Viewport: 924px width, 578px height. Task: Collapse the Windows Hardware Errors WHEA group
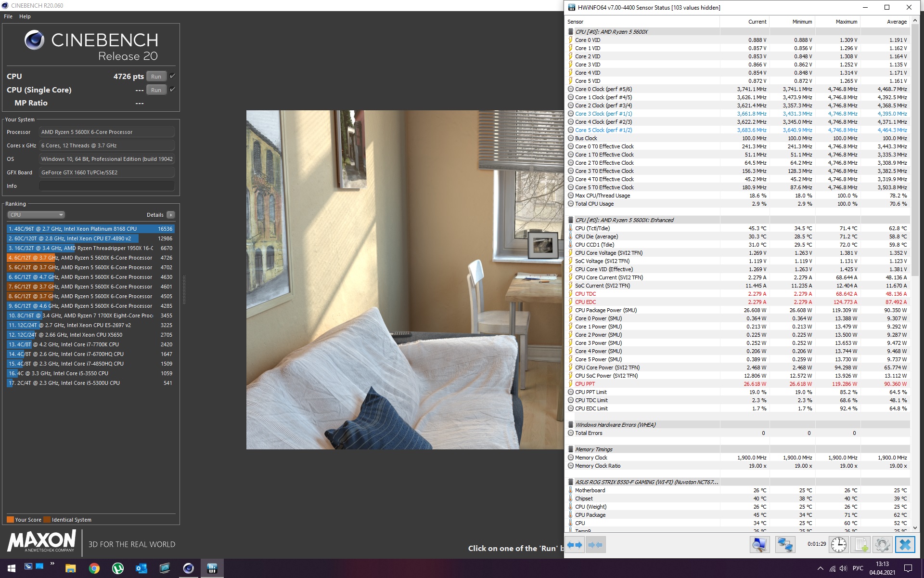click(571, 425)
